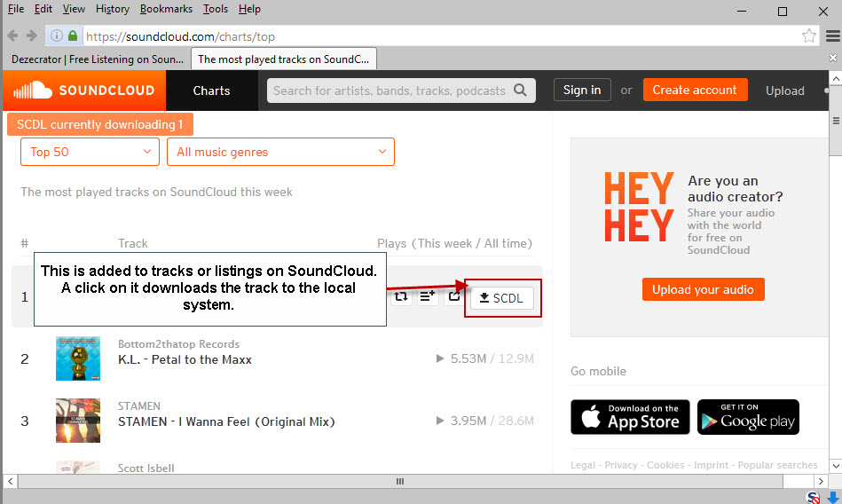Click STAMEN track artwork thumbnail
Screen dimensions: 842x504
(x=78, y=421)
